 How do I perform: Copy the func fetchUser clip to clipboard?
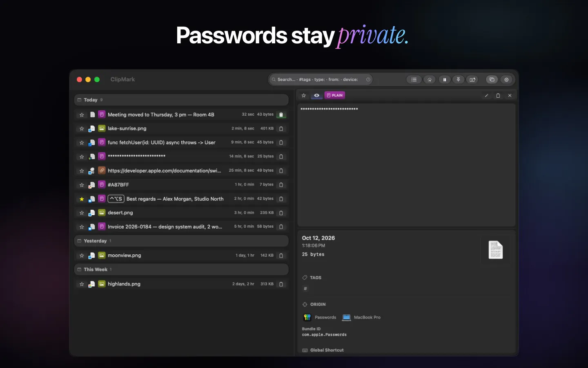point(281,143)
